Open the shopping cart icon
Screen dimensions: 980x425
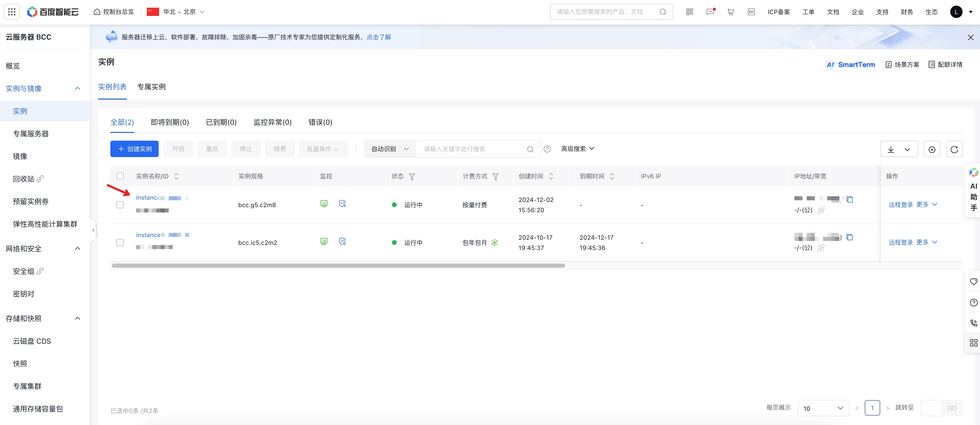[731, 12]
